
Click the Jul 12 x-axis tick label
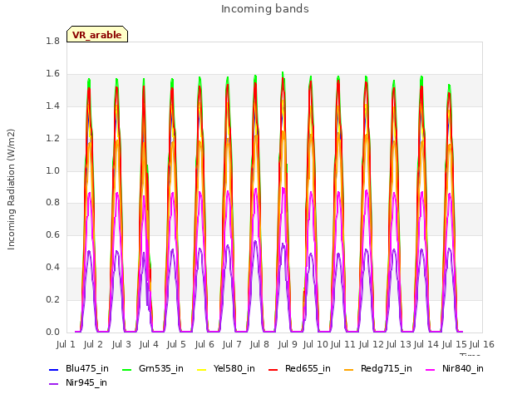tap(371, 344)
